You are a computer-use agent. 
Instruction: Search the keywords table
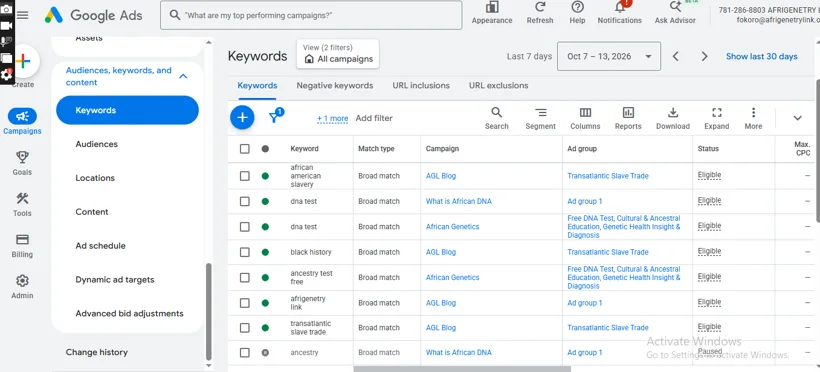click(x=496, y=118)
